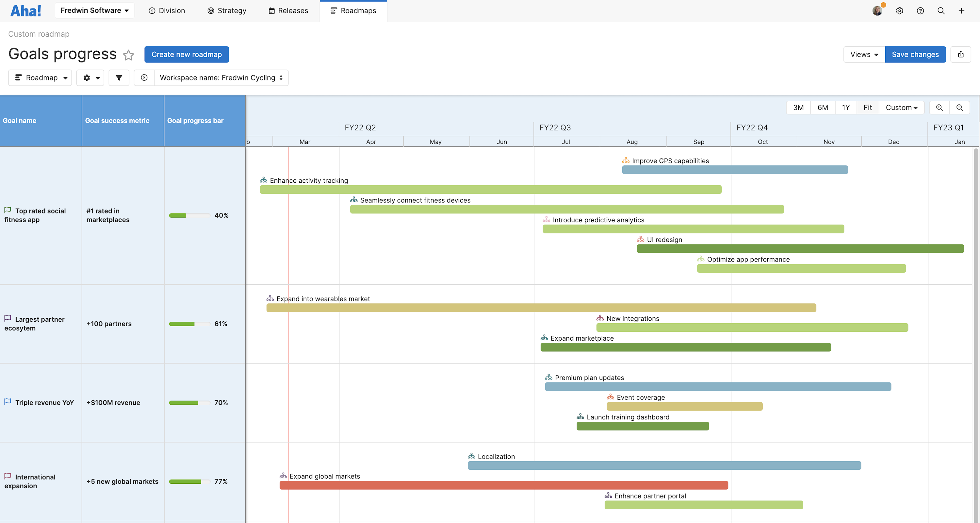Screen dimensions: 980x523
Task: Switch to the Releases tab
Action: [x=289, y=11]
